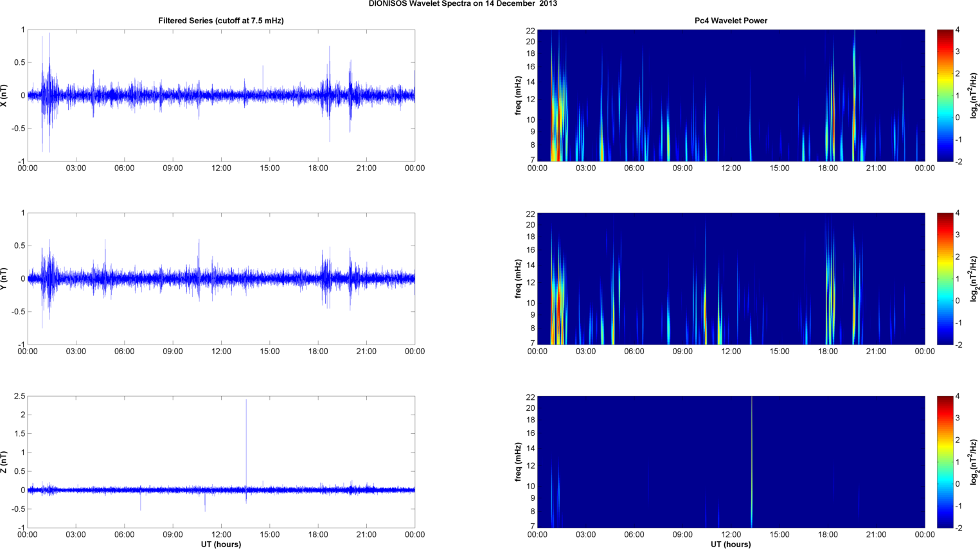Screen dimensions: 980x549
Task: Select the Filtered Series column title
Action: [220, 21]
